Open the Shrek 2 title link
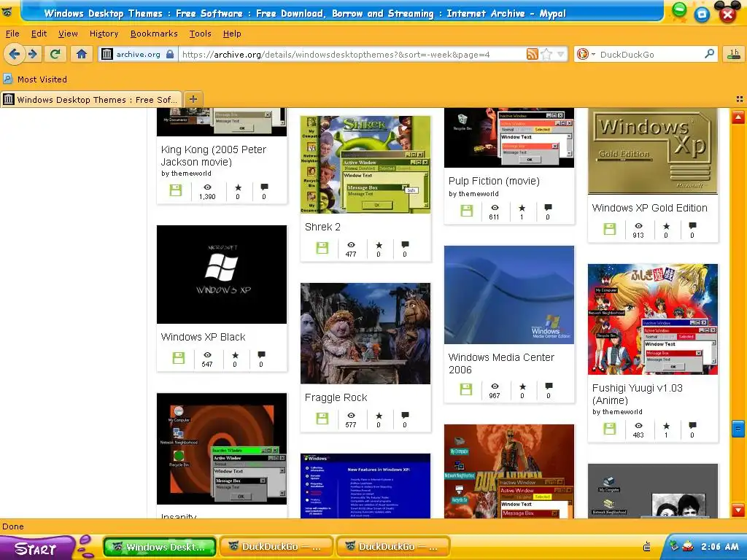Screen dimensions: 747x560 (322, 227)
